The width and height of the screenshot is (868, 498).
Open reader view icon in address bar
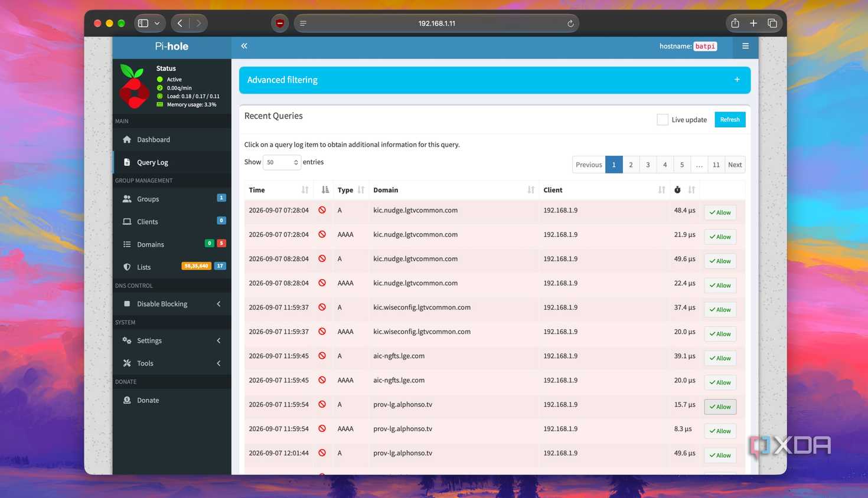(x=303, y=24)
